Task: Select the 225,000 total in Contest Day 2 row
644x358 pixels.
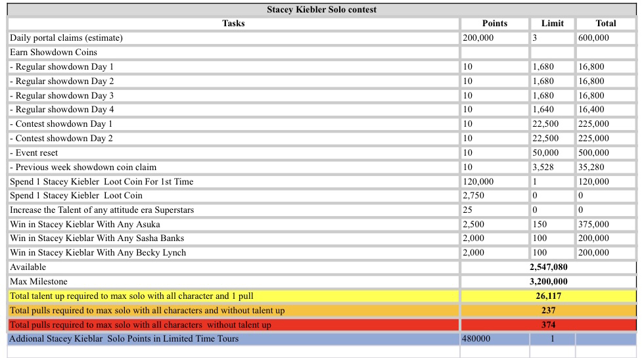Action: pyautogui.click(x=606, y=138)
